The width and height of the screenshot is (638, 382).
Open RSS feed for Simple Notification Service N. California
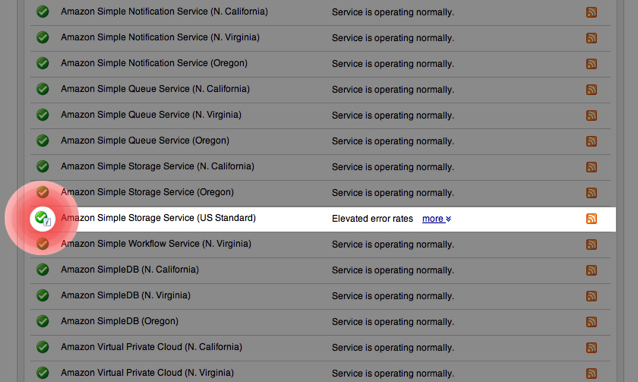pos(591,12)
